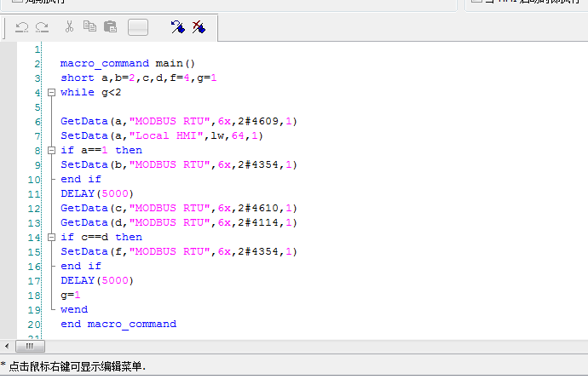Paste using the clipboard icon
Image resolution: width=588 pixels, height=391 pixels.
110,27
